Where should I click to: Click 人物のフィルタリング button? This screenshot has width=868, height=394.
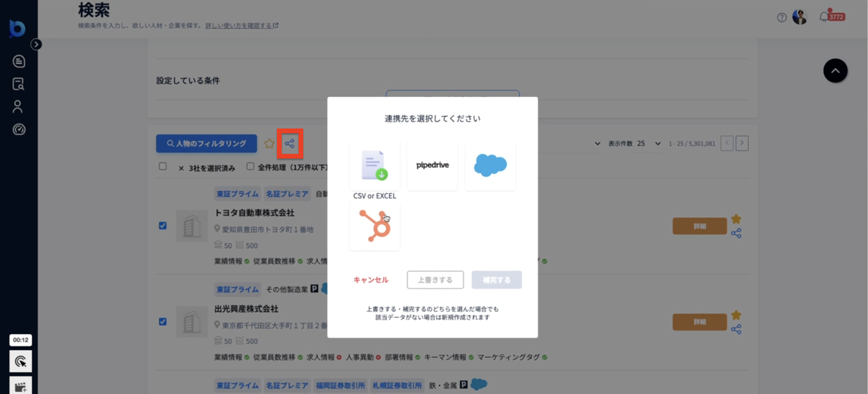point(207,144)
